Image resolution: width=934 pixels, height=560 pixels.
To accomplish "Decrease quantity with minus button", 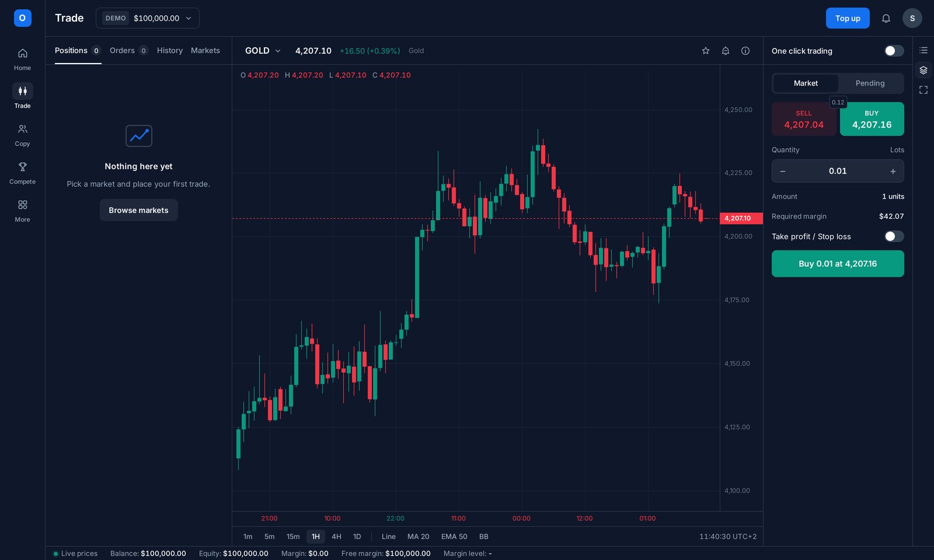I will [782, 171].
